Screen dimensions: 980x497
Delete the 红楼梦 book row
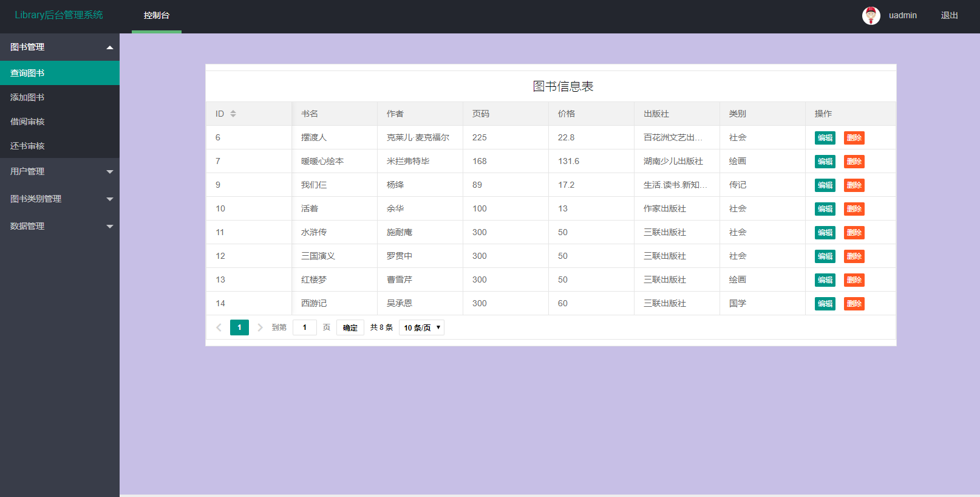pos(854,280)
